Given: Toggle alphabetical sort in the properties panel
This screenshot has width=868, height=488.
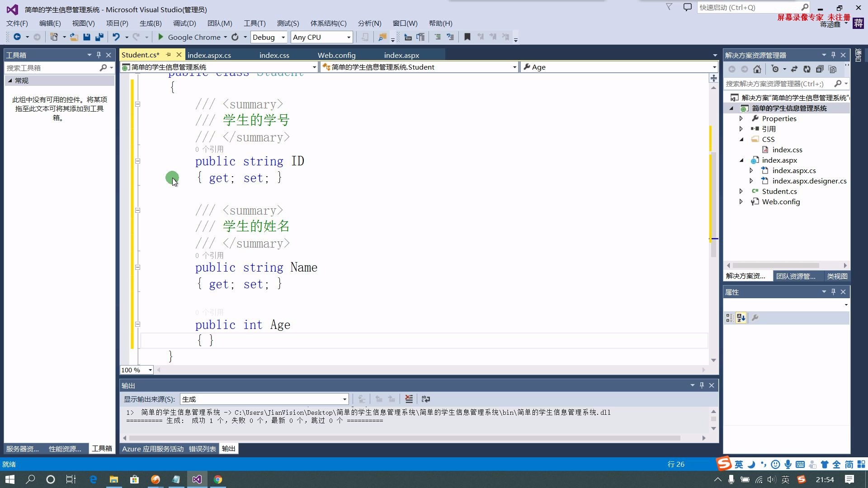Looking at the screenshot, I should [741, 318].
